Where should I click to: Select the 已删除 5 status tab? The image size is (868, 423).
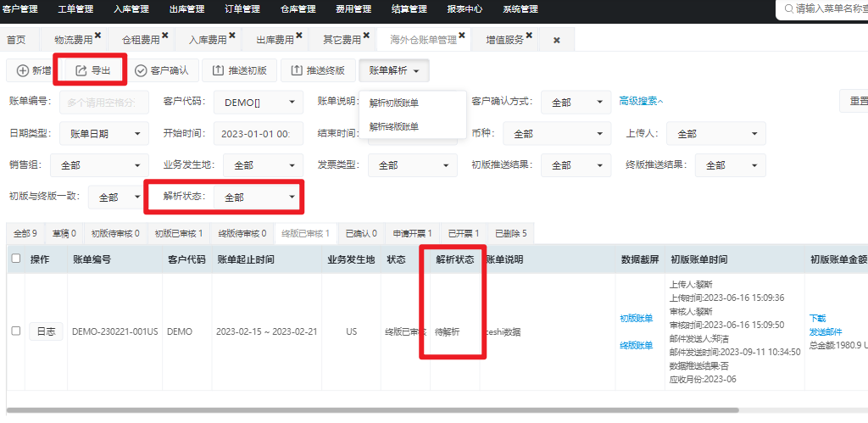pos(511,234)
